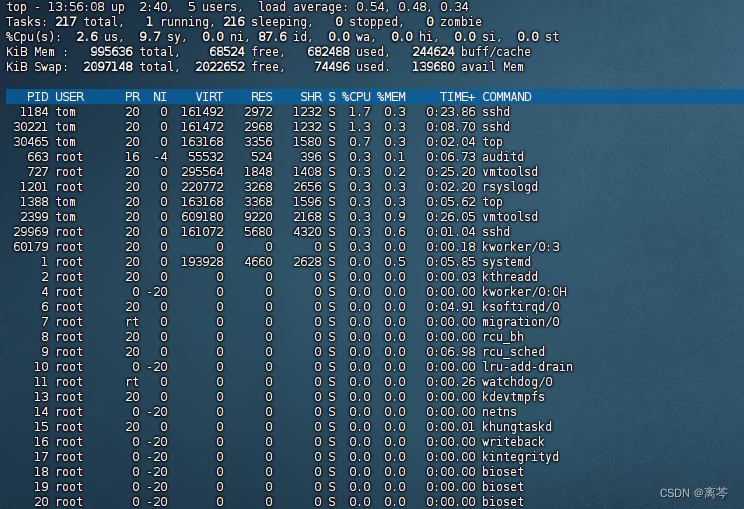This screenshot has width=744, height=509.
Task: Click the writeback command name
Action: [513, 442]
